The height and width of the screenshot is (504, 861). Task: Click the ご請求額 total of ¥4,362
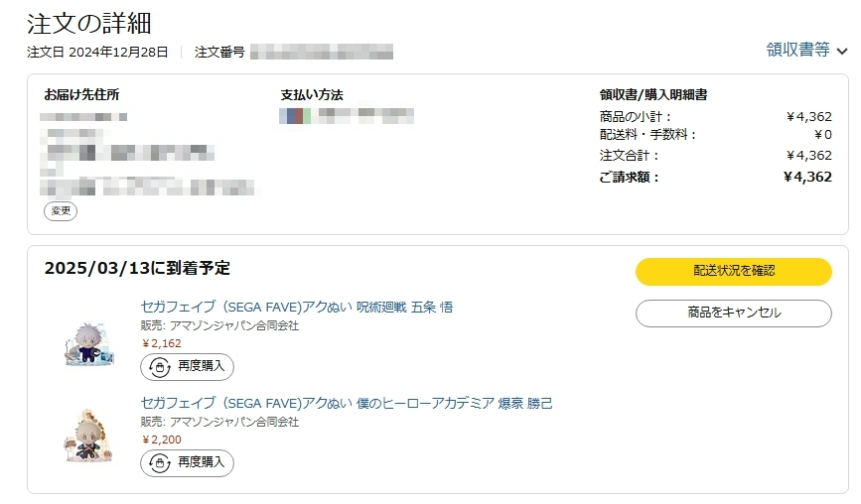(x=807, y=178)
